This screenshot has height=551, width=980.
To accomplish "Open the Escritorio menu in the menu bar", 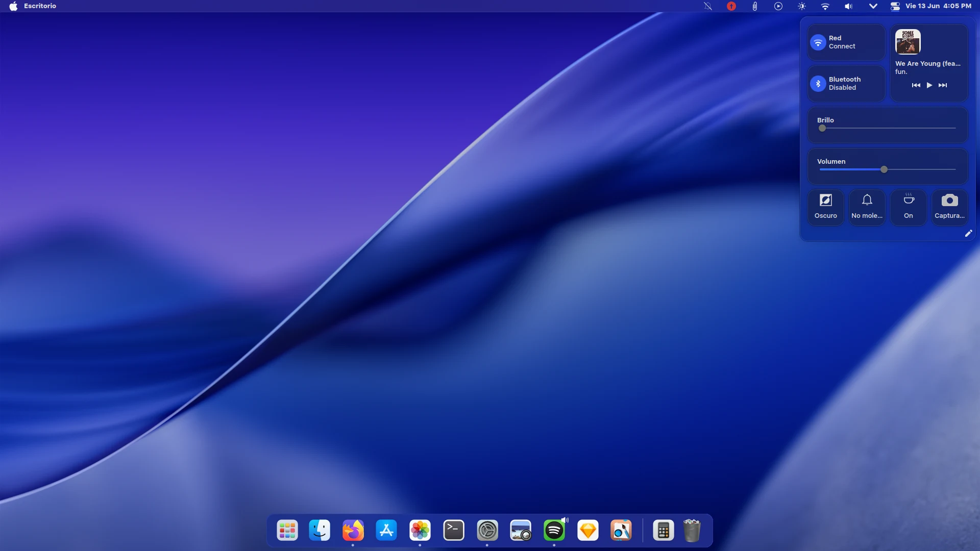I will pyautogui.click(x=40, y=6).
